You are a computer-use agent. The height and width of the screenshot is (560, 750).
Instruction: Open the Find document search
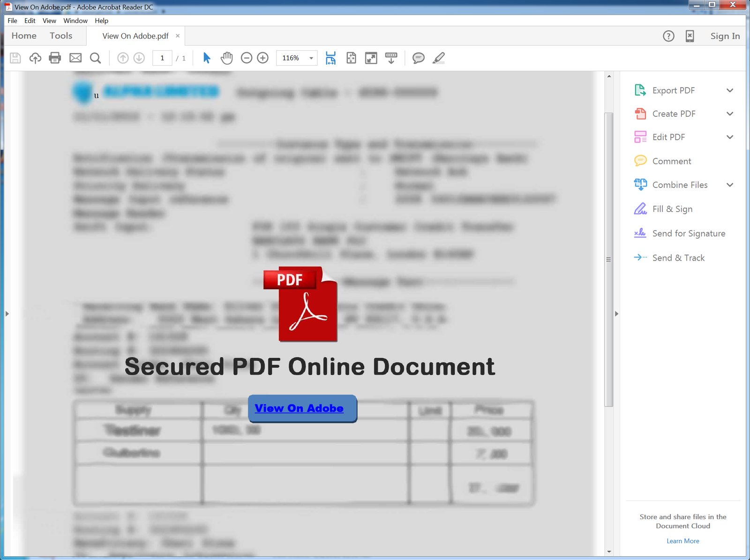click(x=96, y=58)
